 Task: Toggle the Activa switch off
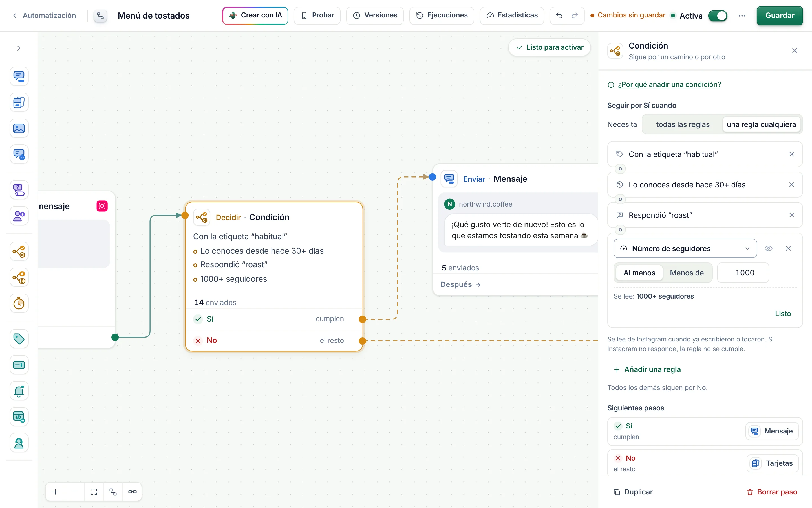tap(718, 16)
